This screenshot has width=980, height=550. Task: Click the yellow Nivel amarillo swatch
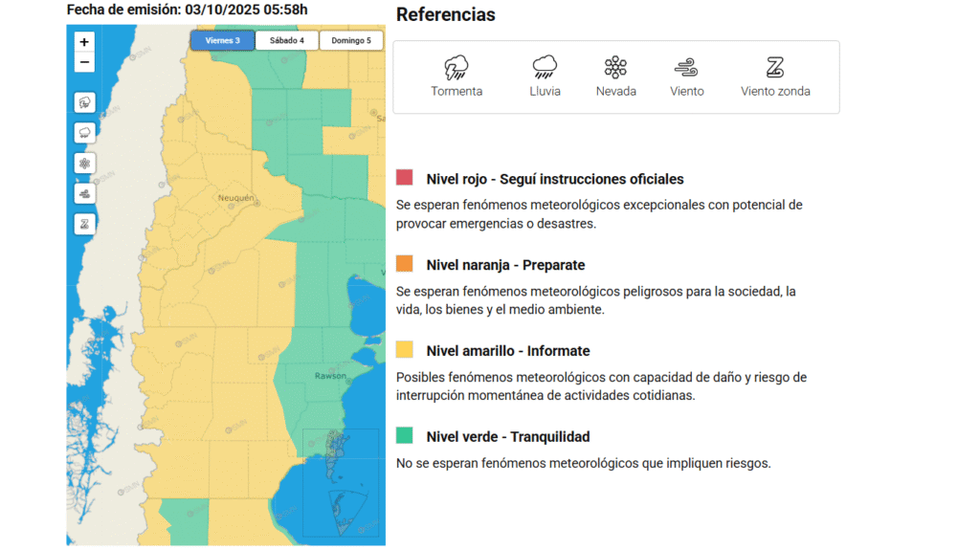pyautogui.click(x=405, y=350)
